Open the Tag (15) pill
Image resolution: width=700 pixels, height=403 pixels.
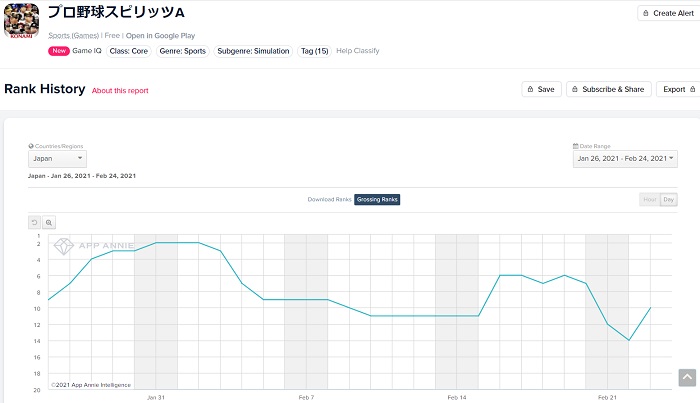click(x=314, y=51)
